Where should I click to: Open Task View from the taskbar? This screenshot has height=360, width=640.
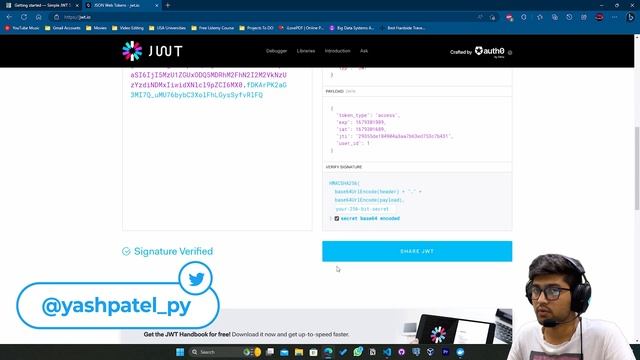pyautogui.click(x=270, y=352)
